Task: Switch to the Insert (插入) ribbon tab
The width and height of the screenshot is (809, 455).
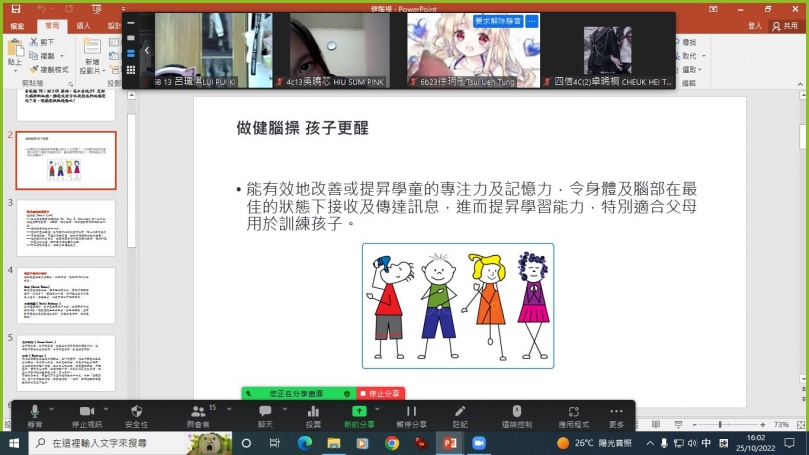Action: pyautogui.click(x=84, y=26)
